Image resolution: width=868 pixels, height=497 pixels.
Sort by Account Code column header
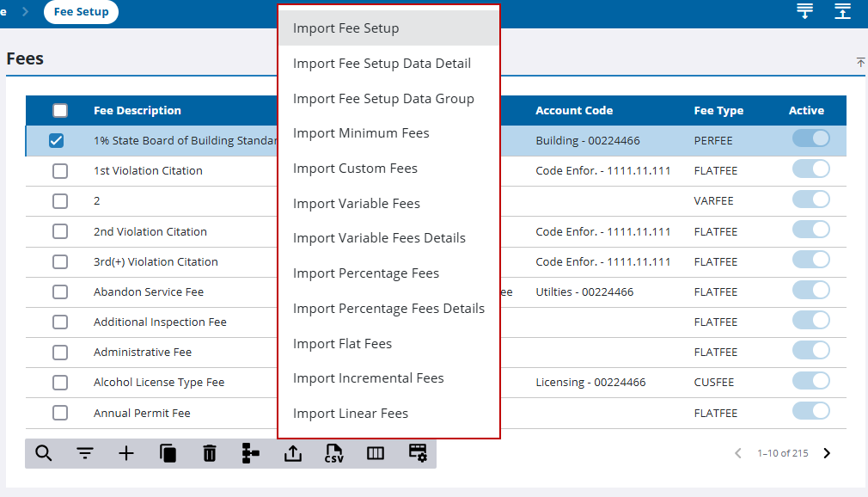574,110
